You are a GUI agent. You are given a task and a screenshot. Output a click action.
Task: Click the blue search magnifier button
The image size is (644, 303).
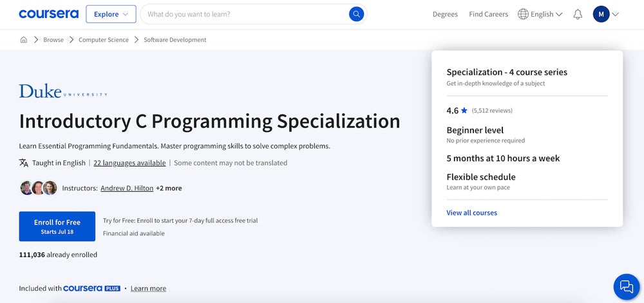[356, 14]
